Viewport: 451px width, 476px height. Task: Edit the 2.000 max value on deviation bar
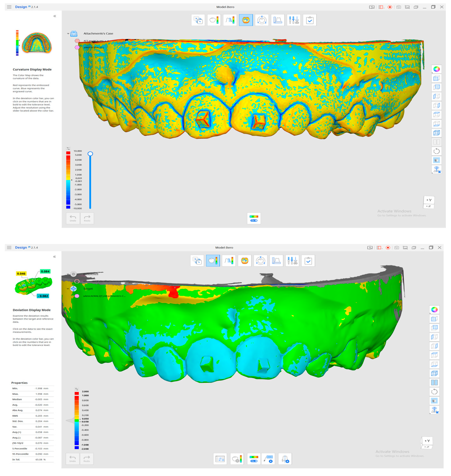[x=85, y=392]
